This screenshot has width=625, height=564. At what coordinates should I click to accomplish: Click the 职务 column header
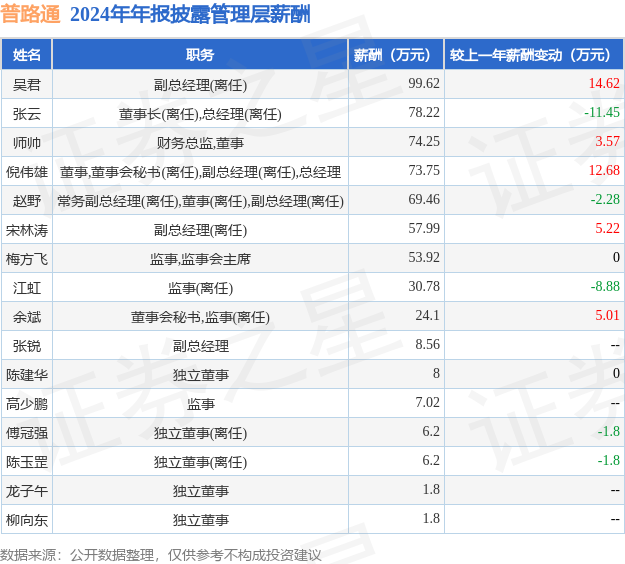click(200, 55)
